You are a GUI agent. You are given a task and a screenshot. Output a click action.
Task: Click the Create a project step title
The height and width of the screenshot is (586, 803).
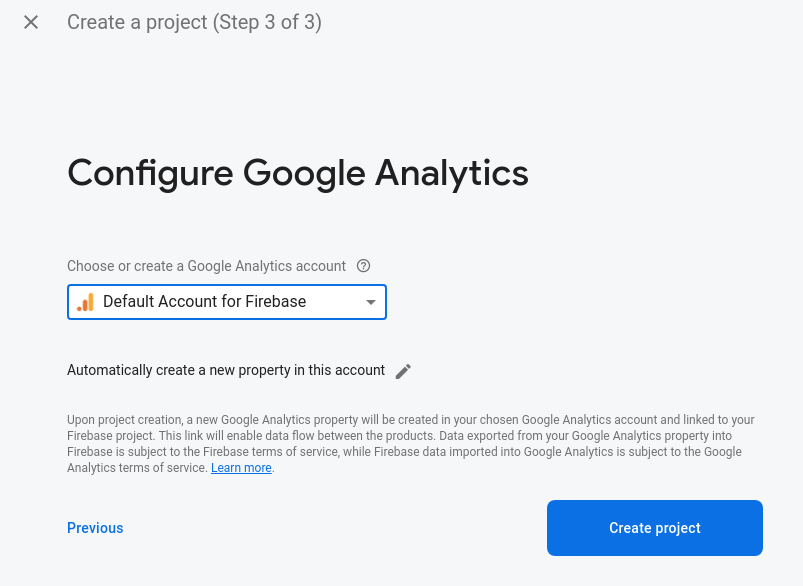tap(135, 22)
